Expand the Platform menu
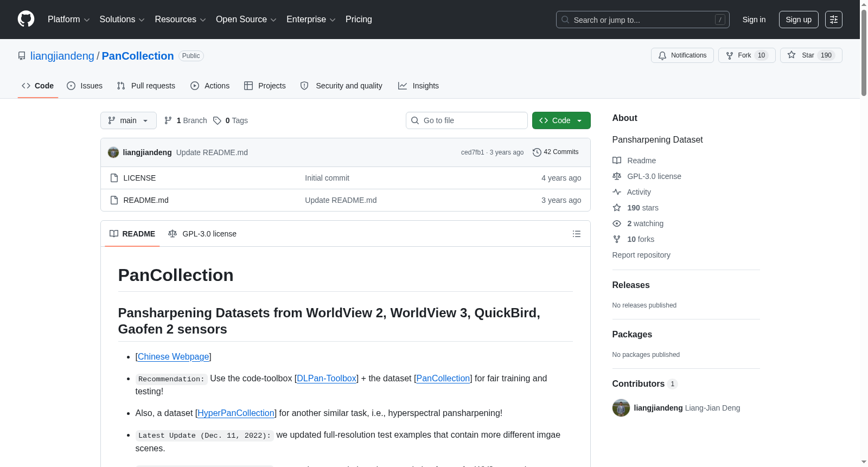The width and height of the screenshot is (868, 467). tap(69, 20)
